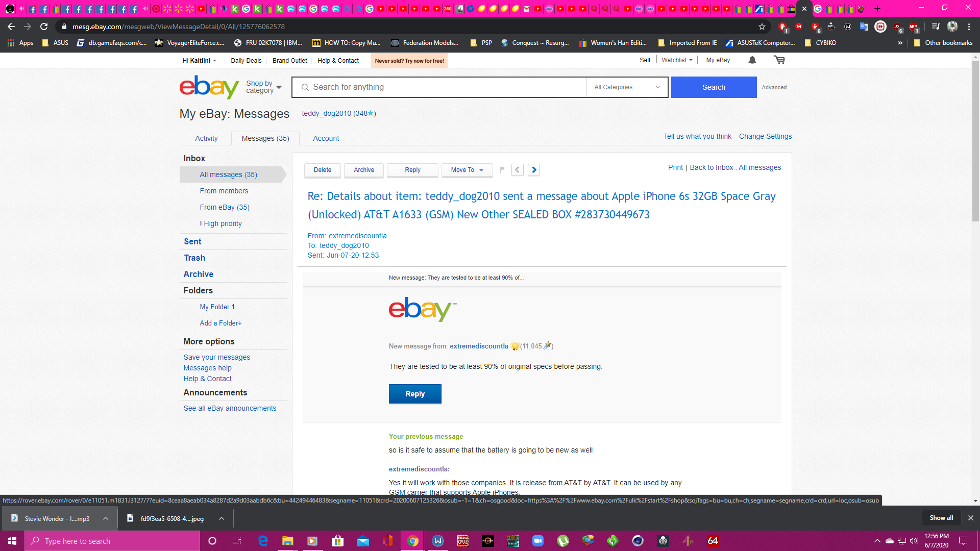Open the AdBlock hand extension icon
This screenshot has height=551, width=980.
[x=783, y=27]
